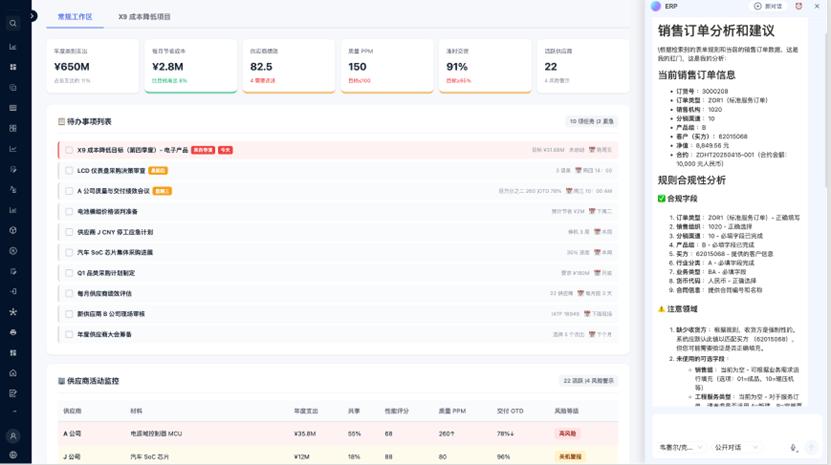Open the user profile icon in sidebar
The width and height of the screenshot is (831, 465).
point(13,436)
